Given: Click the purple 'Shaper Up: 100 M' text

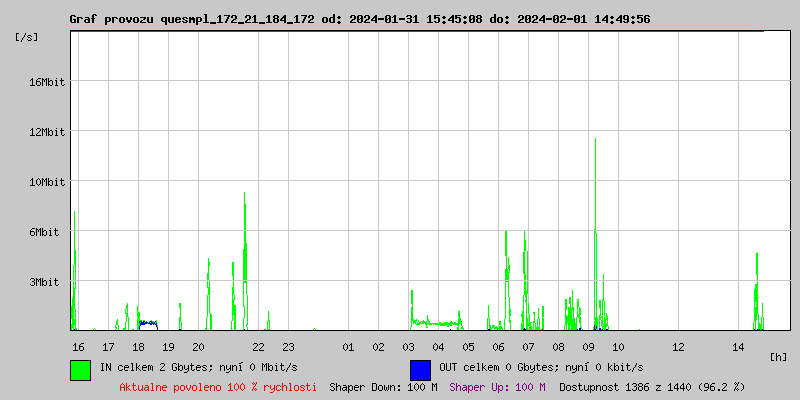Looking at the screenshot, I should [x=497, y=387].
